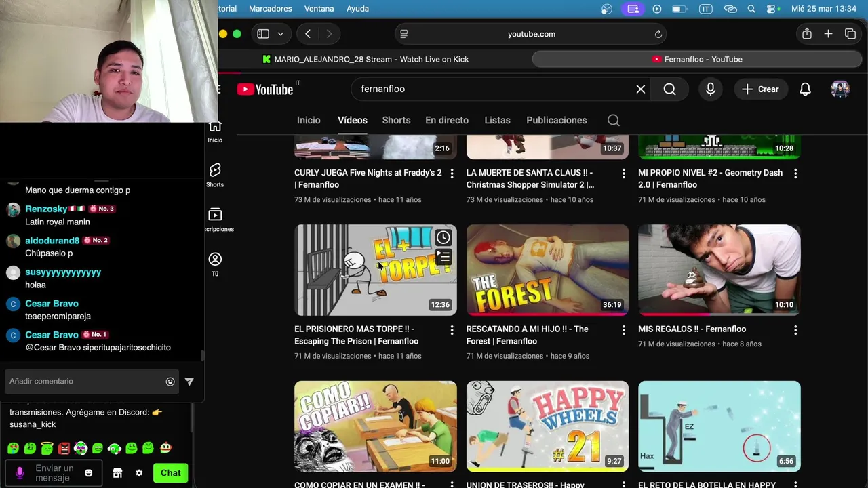Open the Kick chat shop icon
This screenshot has width=868, height=488.
pos(117,473)
